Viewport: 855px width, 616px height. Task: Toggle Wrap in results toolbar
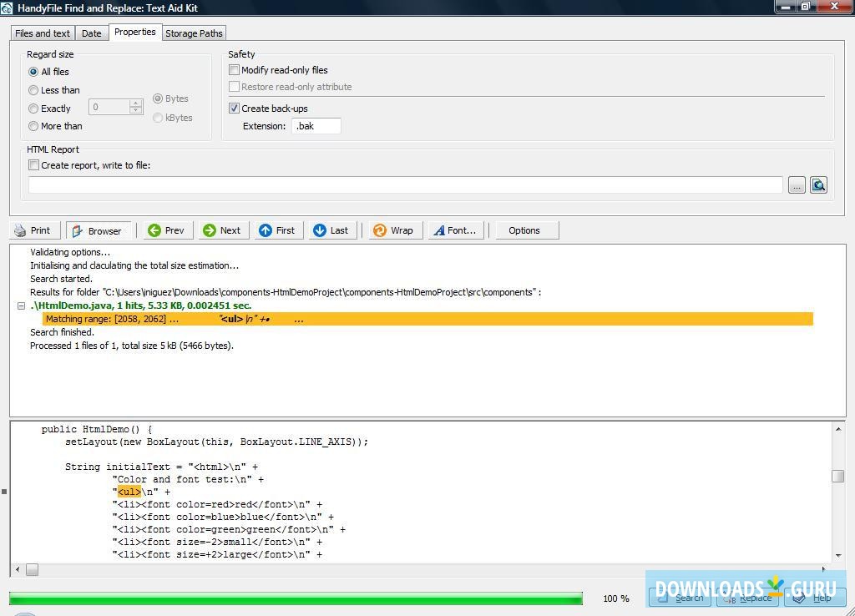click(x=394, y=230)
